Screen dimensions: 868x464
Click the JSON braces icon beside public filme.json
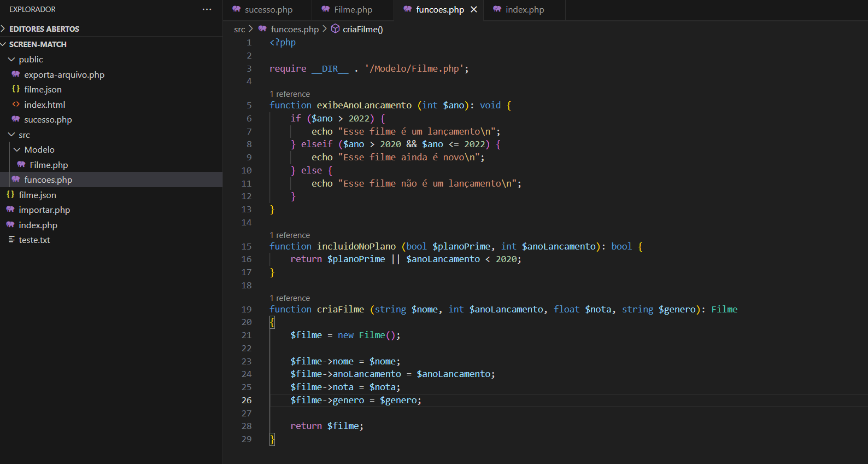pyautogui.click(x=16, y=89)
